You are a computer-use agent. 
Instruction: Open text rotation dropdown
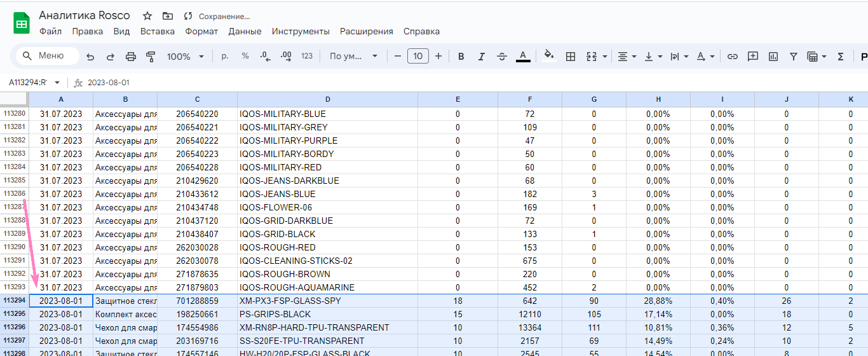point(705,57)
